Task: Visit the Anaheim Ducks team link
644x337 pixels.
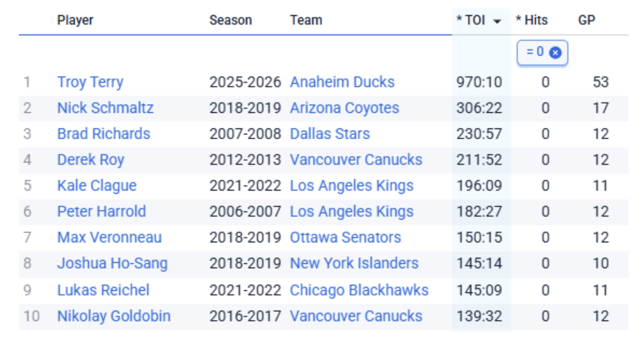Action: [x=342, y=82]
